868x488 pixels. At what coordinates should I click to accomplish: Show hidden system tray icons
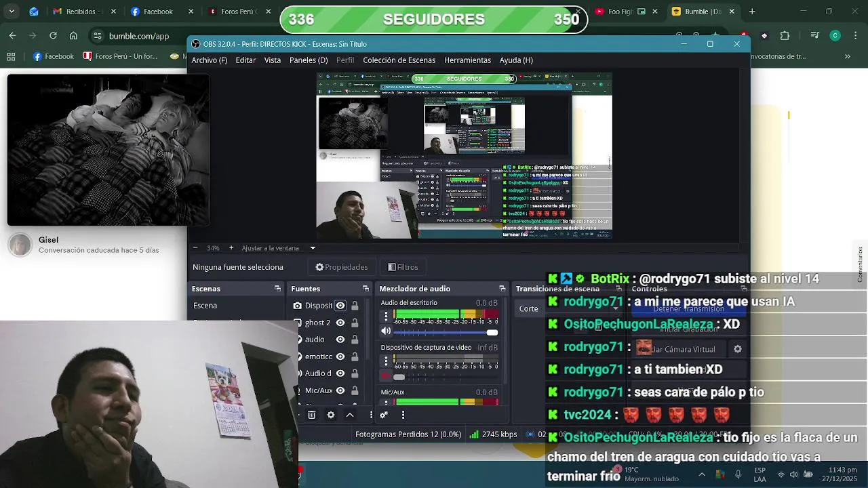coord(701,474)
